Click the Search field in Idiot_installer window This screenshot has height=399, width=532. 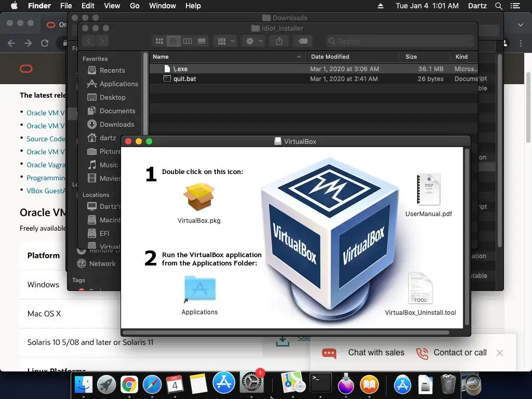(401, 41)
